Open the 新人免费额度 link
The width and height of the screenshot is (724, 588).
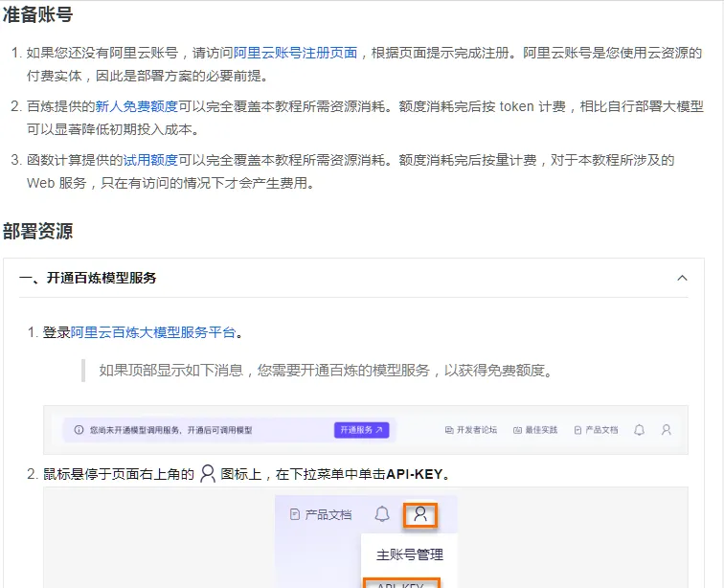click(x=137, y=106)
